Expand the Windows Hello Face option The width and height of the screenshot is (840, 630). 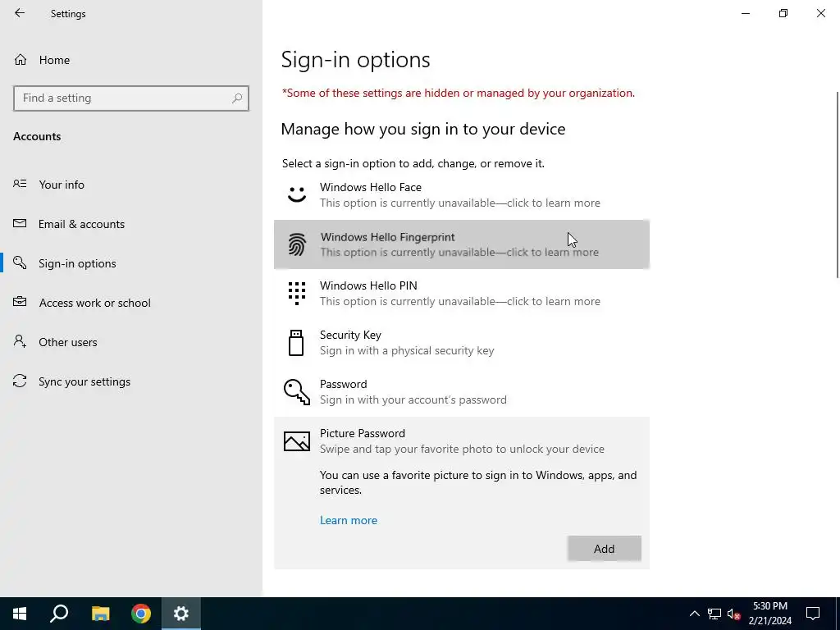click(461, 195)
